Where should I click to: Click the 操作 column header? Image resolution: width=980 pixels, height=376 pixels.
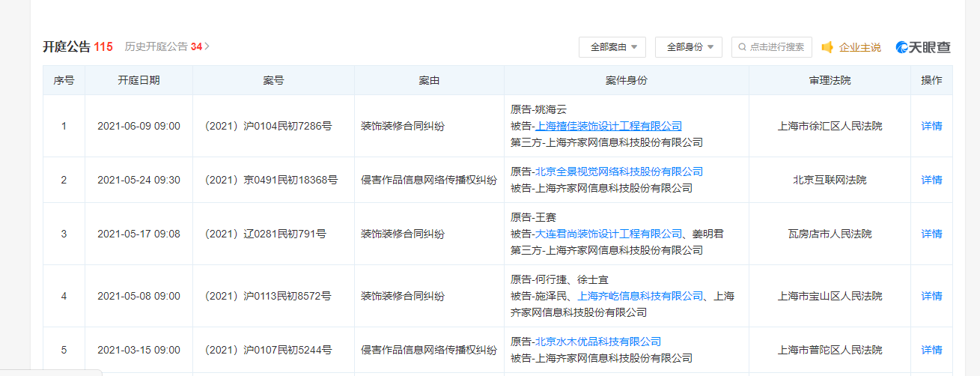[931, 80]
